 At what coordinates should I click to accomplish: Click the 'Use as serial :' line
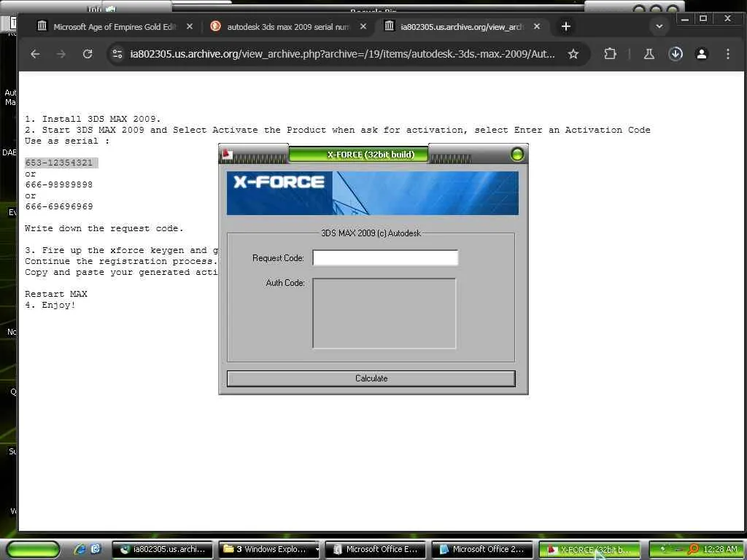pos(67,141)
